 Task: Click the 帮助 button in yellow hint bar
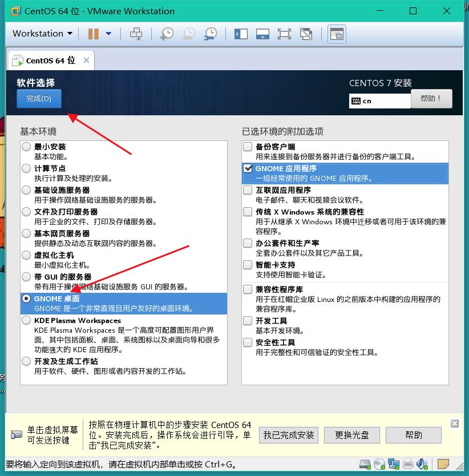coord(414,435)
